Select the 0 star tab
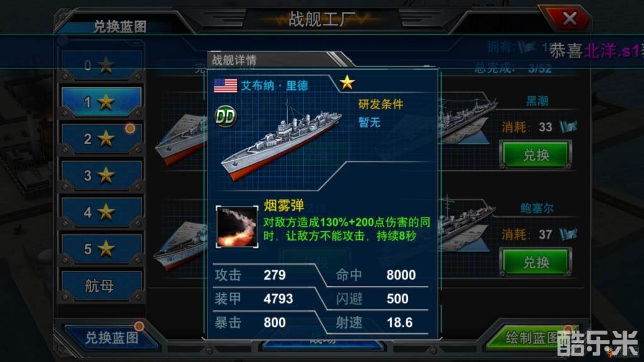Screen dimensions: 644x362 tap(102, 65)
